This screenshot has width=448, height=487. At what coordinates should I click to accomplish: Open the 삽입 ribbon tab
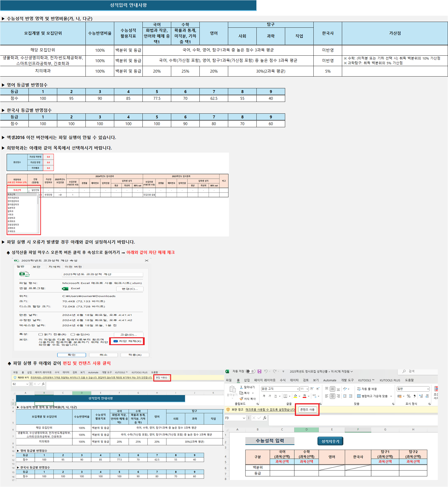coord(247,380)
